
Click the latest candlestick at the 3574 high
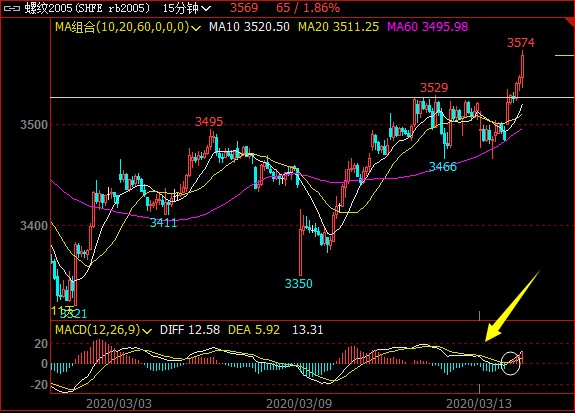[523, 70]
